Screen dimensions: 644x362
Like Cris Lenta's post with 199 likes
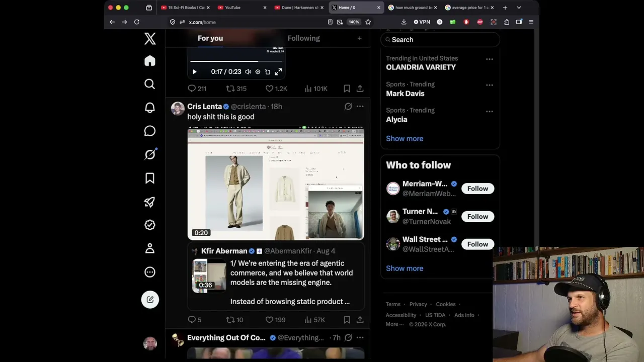(275, 320)
